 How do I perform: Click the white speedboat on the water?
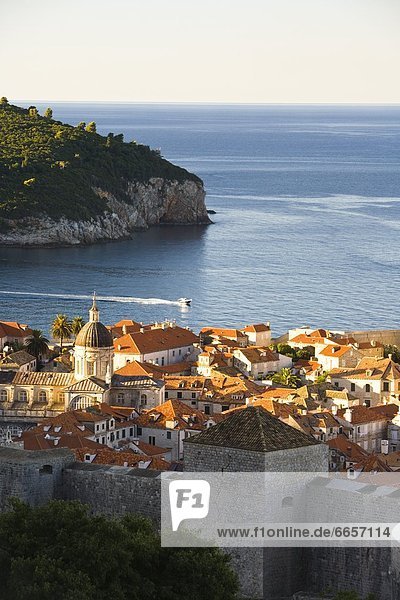click(184, 302)
